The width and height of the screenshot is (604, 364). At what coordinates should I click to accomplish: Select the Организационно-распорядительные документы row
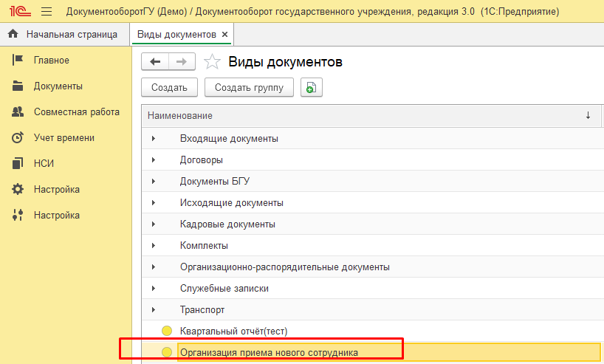[x=372, y=267]
